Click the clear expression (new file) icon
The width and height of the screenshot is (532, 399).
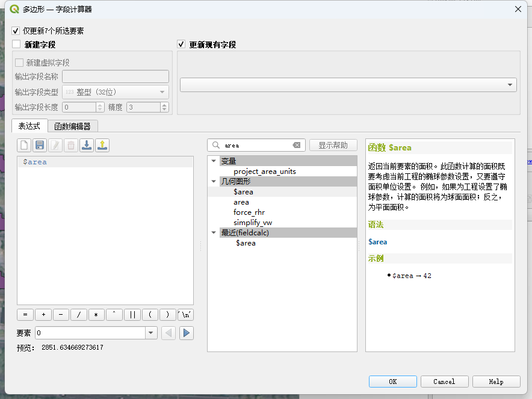pyautogui.click(x=24, y=145)
